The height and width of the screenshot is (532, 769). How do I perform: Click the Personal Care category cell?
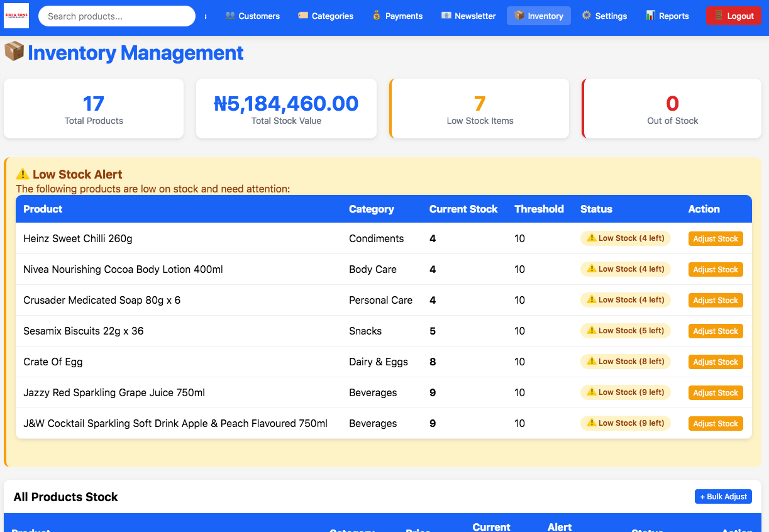[x=381, y=300]
